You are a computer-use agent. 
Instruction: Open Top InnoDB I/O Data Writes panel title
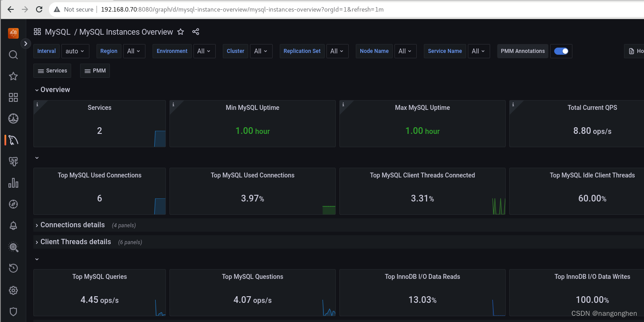(592, 277)
